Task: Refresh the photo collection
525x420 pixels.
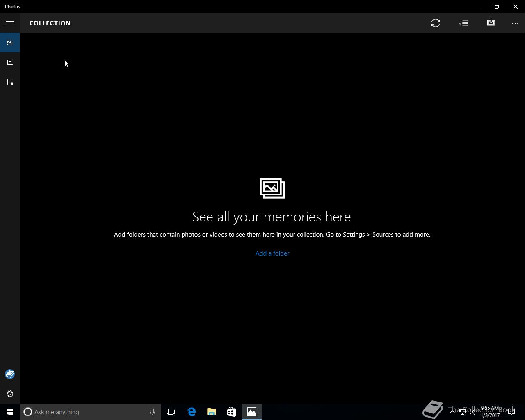Action: (x=436, y=23)
